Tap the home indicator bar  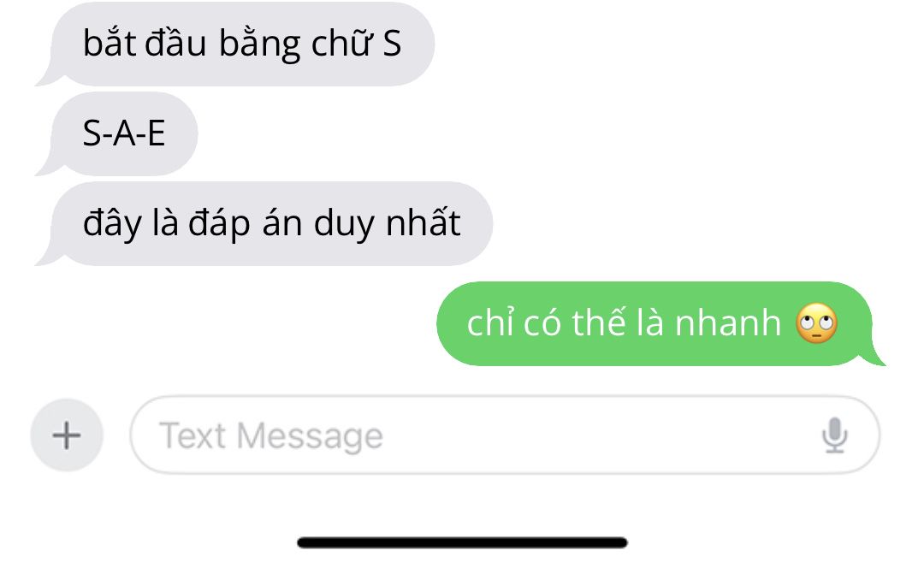[x=462, y=542]
